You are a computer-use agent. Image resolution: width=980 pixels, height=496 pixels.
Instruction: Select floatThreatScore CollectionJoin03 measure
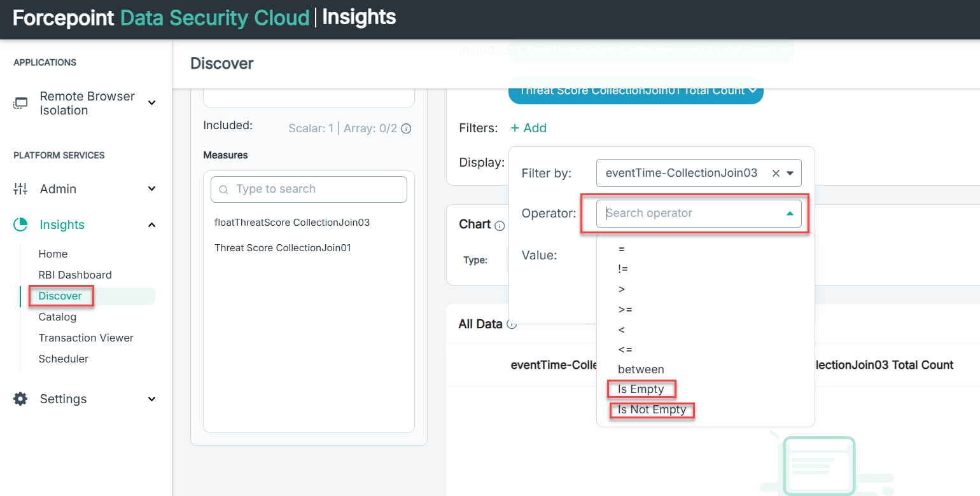292,223
